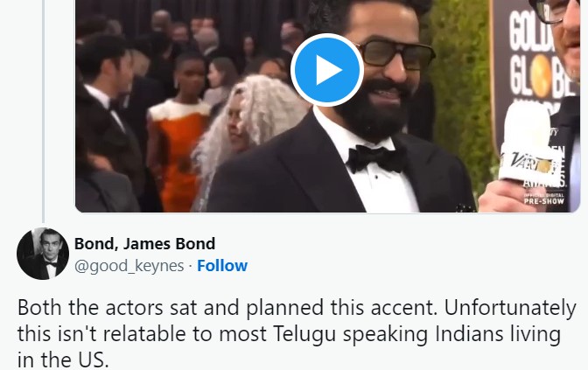Click the bearded man's tinted sunglasses
Viewport: 588px width, 370px height.
[395, 55]
